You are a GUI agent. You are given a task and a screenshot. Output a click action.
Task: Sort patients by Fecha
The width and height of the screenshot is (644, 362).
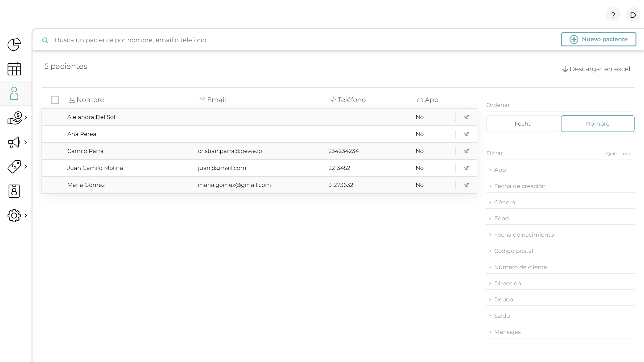[523, 123]
